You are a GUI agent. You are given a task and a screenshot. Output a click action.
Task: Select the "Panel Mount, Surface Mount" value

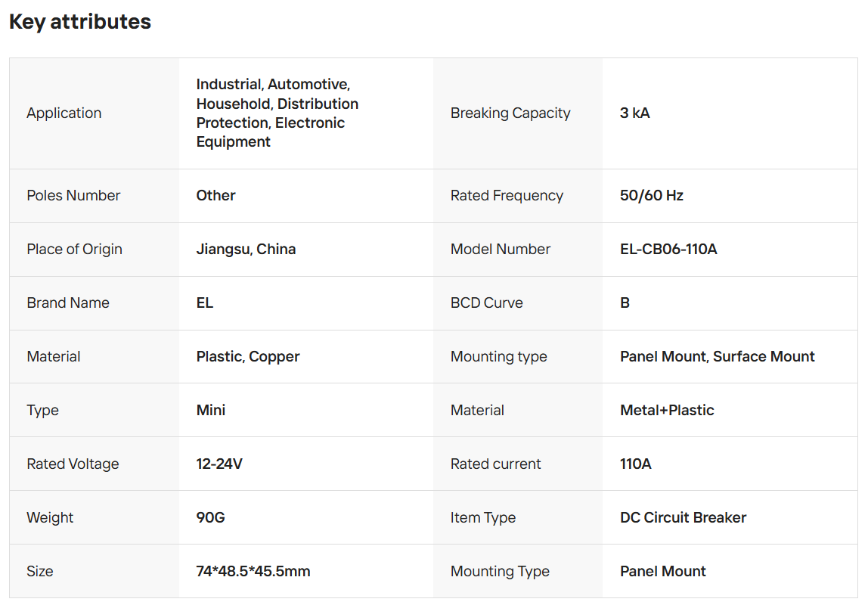pyautogui.click(x=718, y=357)
